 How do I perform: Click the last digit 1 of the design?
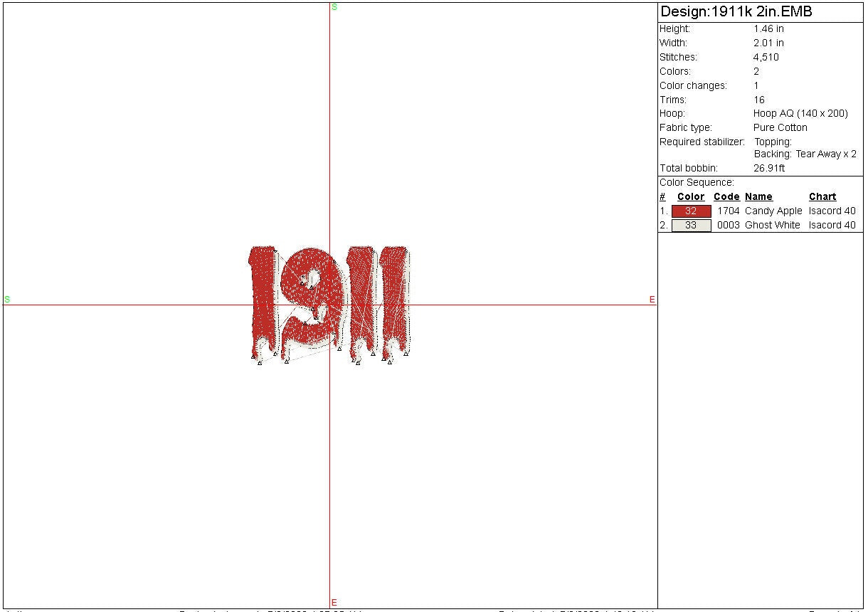396,299
